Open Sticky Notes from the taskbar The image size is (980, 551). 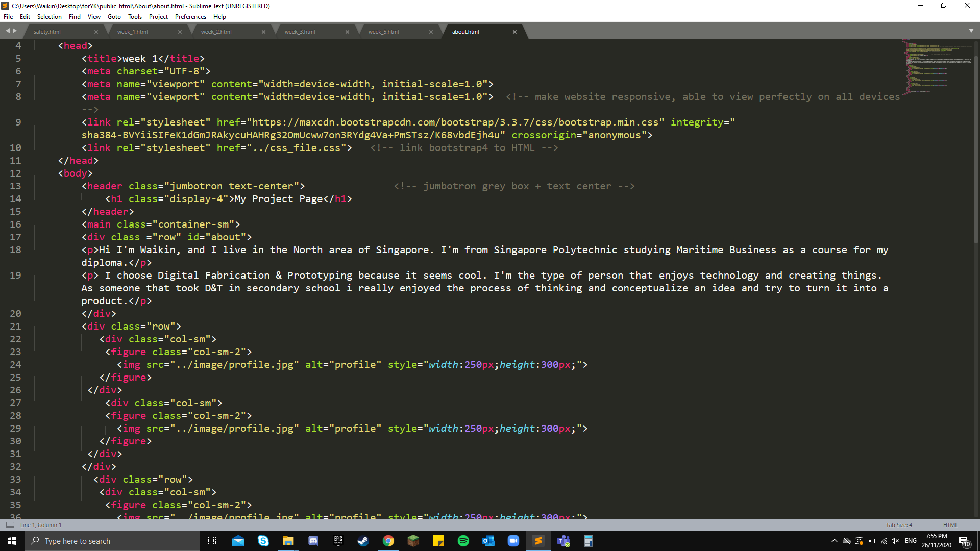click(438, 541)
